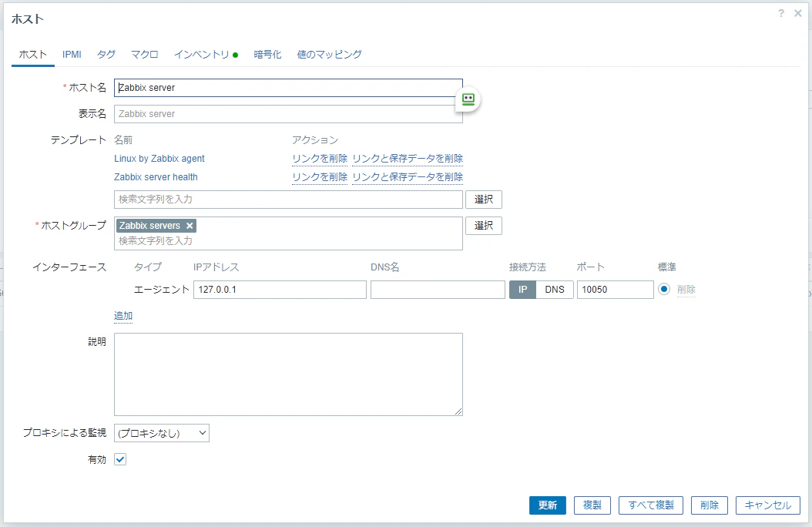Select DNS connection method toggle
The image size is (812, 527).
tap(555, 290)
